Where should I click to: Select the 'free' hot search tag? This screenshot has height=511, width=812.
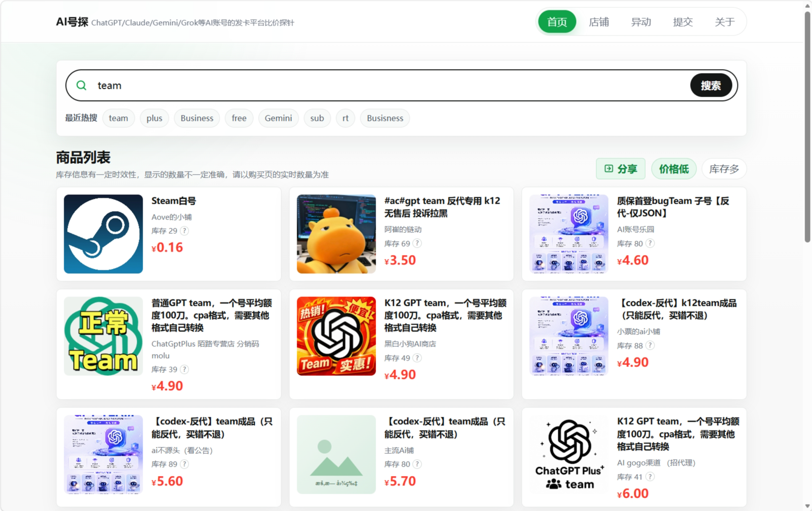point(239,118)
